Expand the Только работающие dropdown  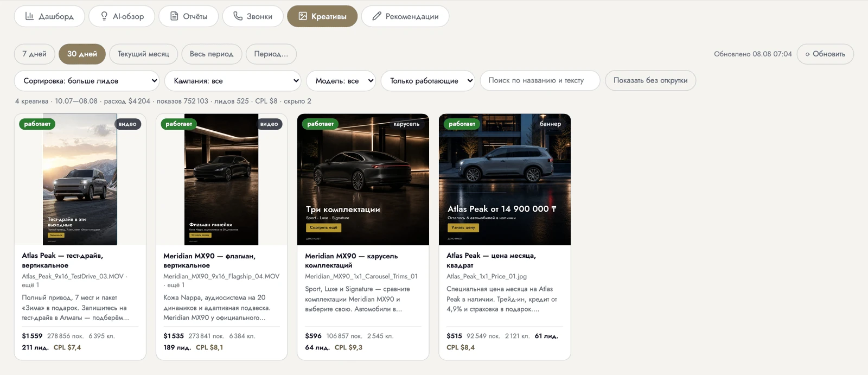pyautogui.click(x=428, y=80)
